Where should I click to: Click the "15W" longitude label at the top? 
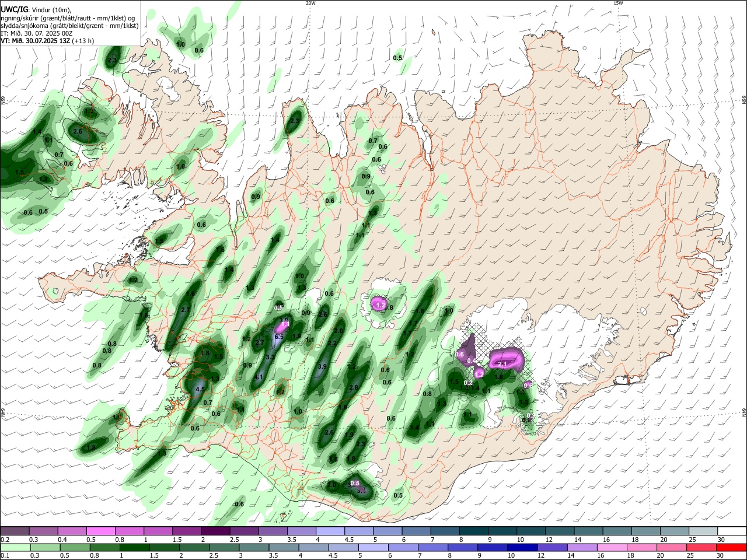tap(618, 3)
